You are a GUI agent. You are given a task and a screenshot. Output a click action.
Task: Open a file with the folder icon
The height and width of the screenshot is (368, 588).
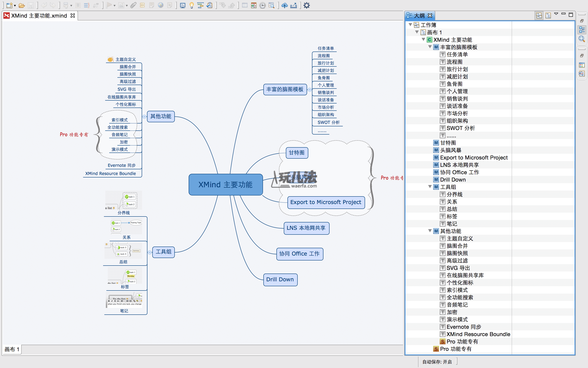tap(22, 5)
